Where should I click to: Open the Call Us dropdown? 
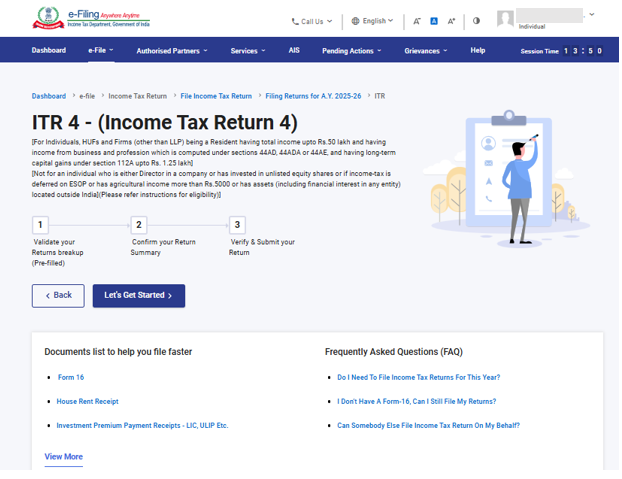(312, 21)
